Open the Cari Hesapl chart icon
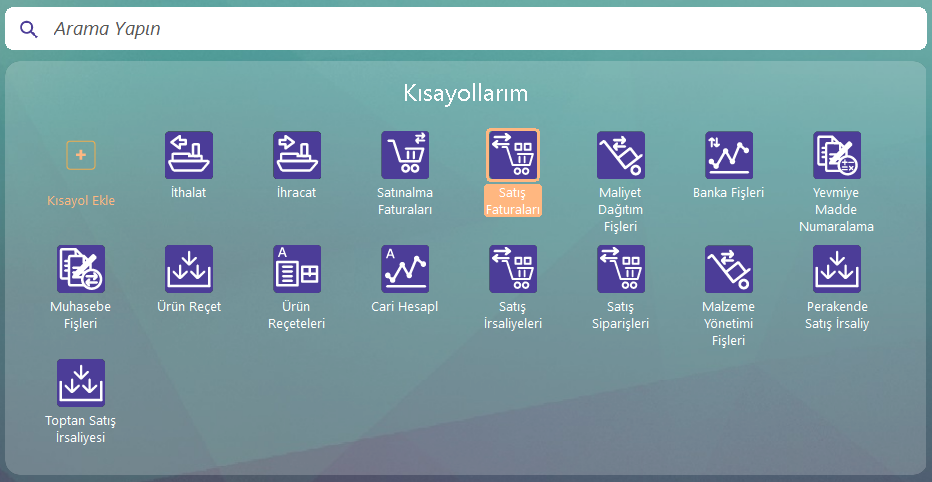This screenshot has width=932, height=482. pyautogui.click(x=405, y=269)
